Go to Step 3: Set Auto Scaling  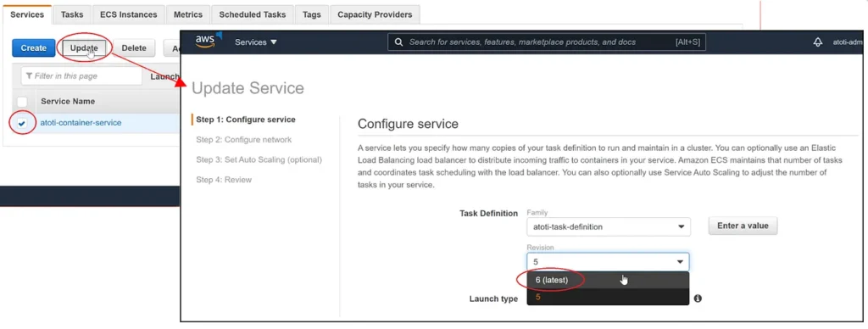click(x=259, y=159)
